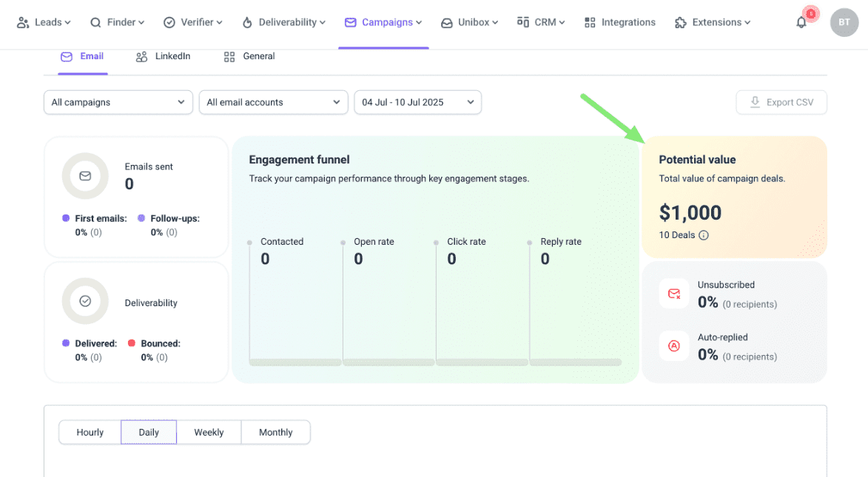Expand the All email accounts dropdown
868x477 pixels.
pos(273,103)
